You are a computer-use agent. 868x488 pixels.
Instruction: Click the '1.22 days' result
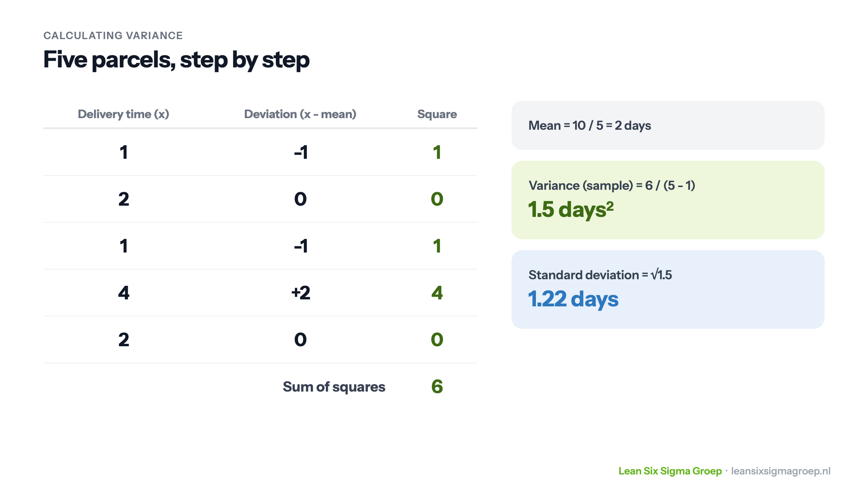point(573,299)
